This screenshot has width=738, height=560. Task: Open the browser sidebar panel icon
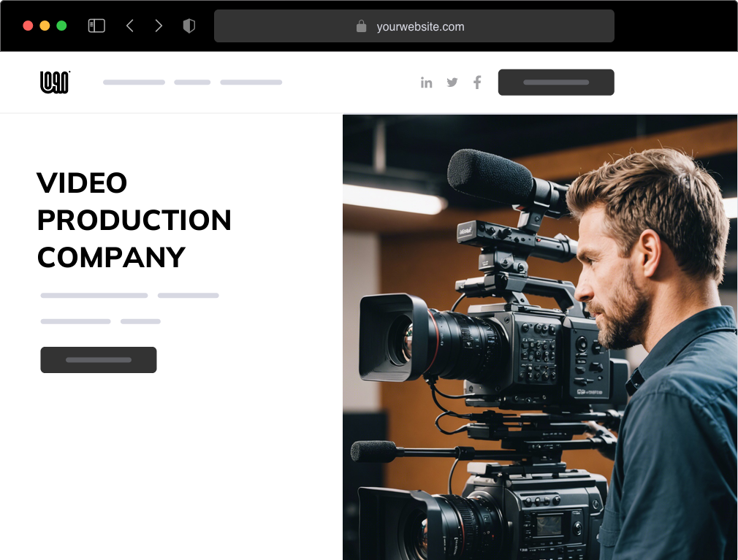pyautogui.click(x=96, y=25)
